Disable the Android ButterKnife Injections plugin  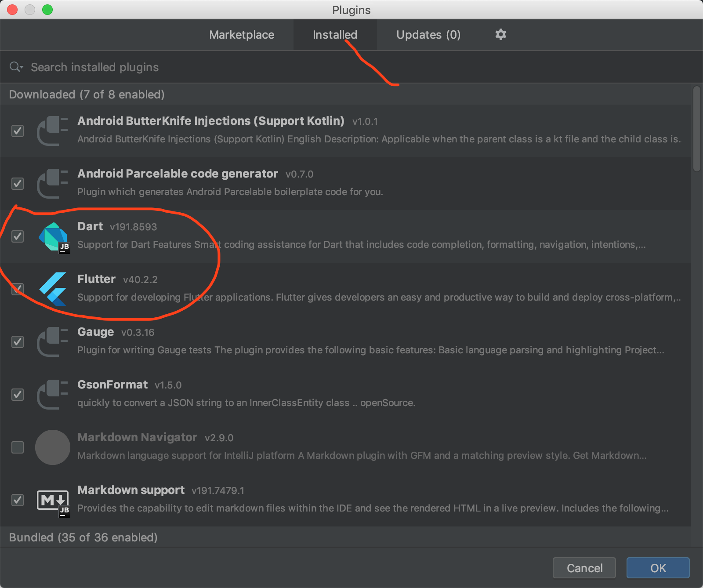18,131
